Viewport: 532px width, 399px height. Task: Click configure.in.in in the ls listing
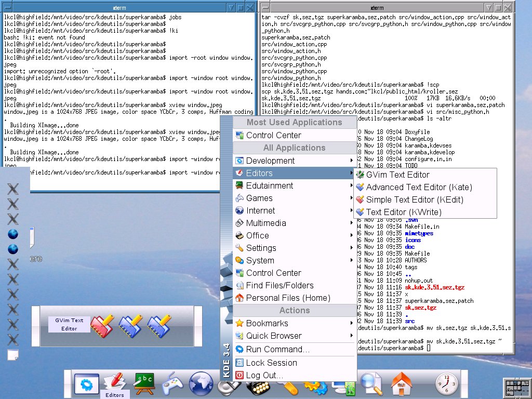(x=428, y=159)
